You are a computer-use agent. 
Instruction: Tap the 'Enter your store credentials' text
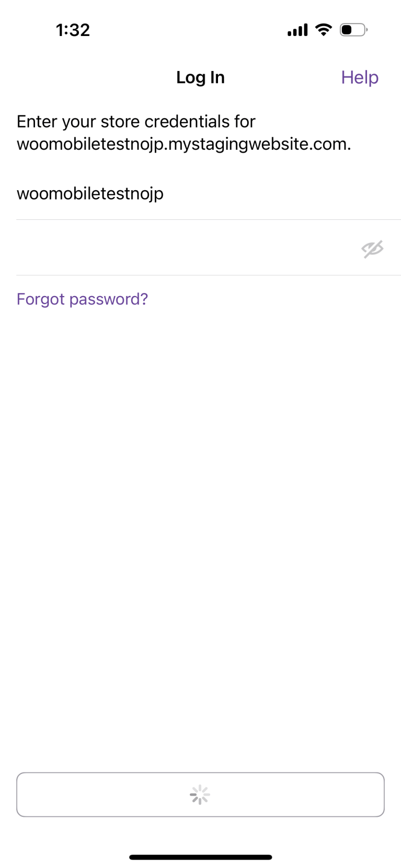136,121
